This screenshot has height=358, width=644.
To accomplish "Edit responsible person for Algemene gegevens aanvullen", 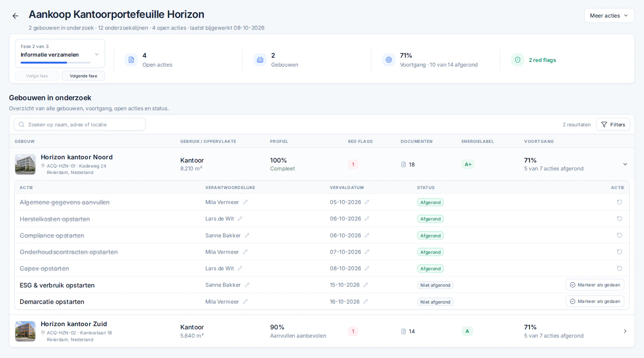I will [x=245, y=202].
